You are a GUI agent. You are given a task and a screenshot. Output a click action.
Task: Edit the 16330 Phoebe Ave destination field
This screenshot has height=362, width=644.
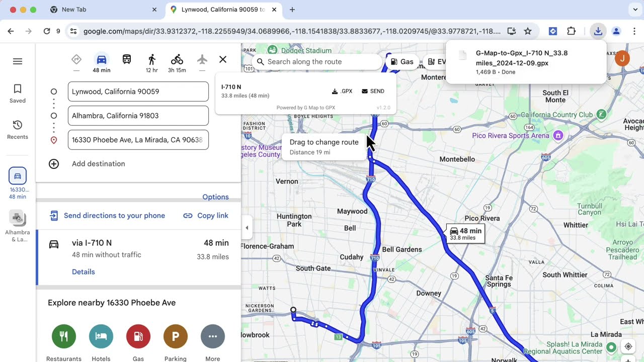tap(138, 140)
